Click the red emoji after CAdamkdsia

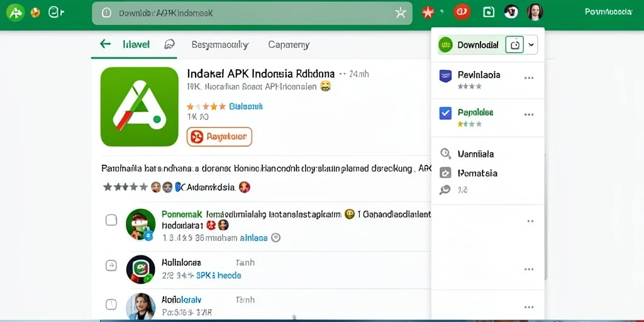tap(245, 187)
